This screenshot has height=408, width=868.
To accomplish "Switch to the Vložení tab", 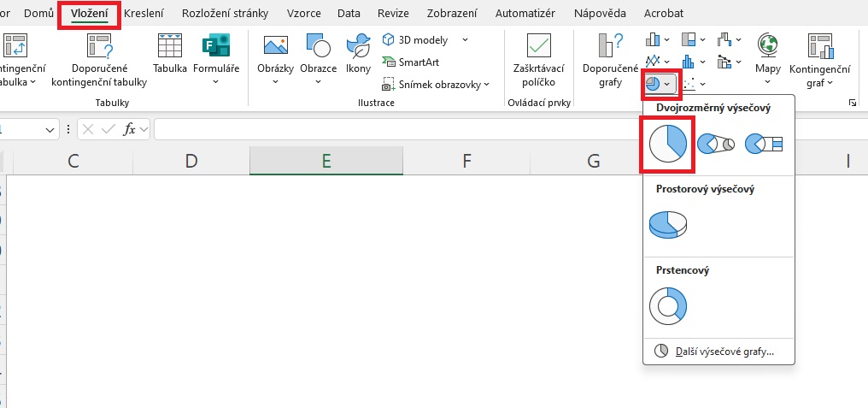I will pyautogui.click(x=89, y=14).
